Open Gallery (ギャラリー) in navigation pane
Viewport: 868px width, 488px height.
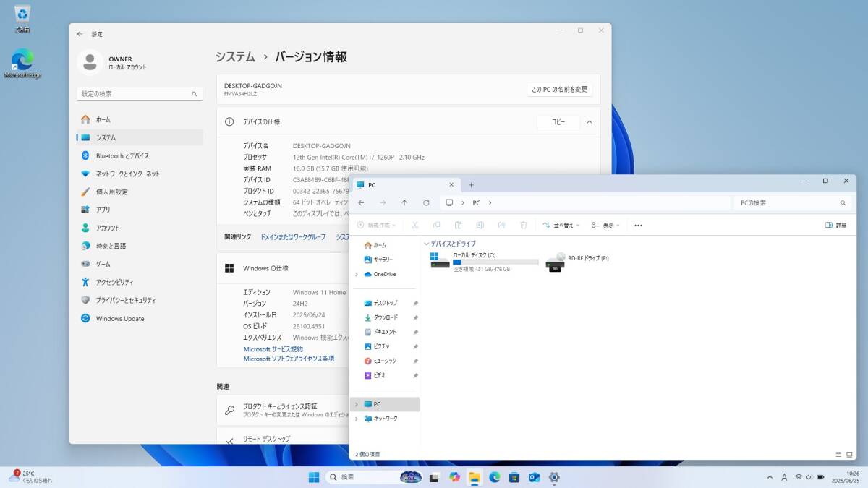coord(383,260)
